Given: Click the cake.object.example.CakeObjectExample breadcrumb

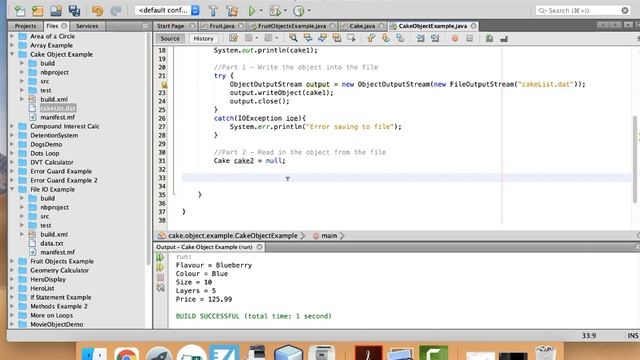Looking at the screenshot, I should [x=233, y=236].
